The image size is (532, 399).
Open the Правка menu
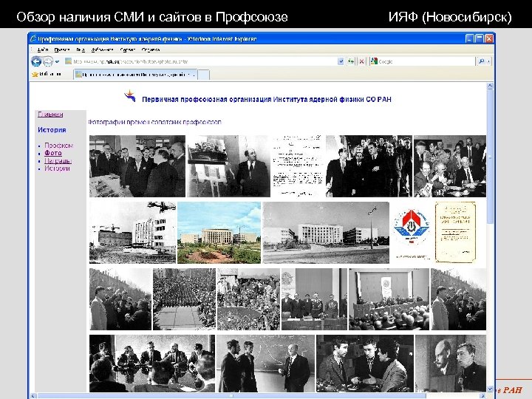coord(62,50)
